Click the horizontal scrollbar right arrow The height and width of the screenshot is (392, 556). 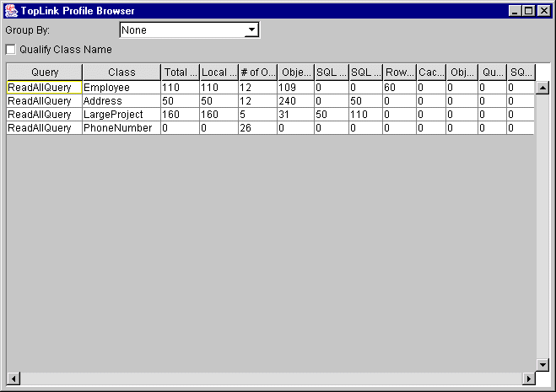529,379
